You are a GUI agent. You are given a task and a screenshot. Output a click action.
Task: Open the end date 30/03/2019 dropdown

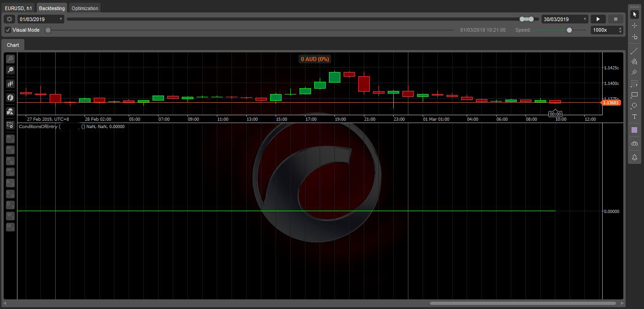click(x=585, y=19)
